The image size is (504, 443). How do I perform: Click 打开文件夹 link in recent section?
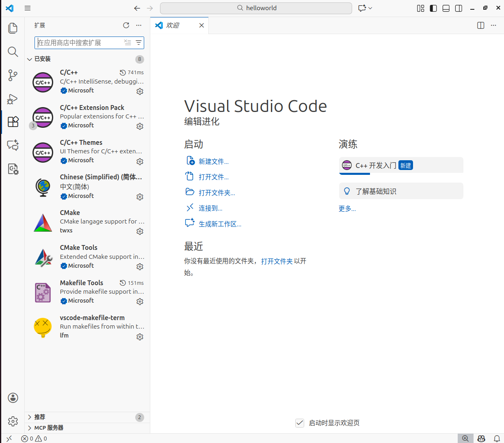tap(277, 261)
